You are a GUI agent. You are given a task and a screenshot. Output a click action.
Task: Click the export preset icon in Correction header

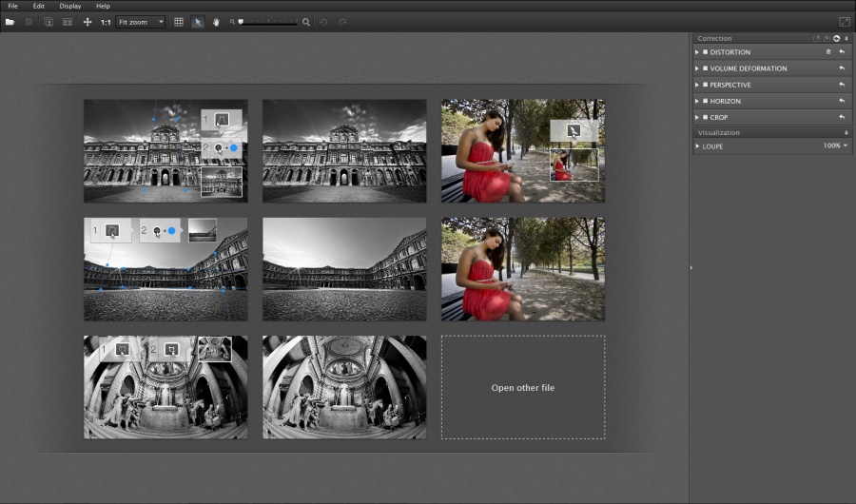[x=817, y=38]
